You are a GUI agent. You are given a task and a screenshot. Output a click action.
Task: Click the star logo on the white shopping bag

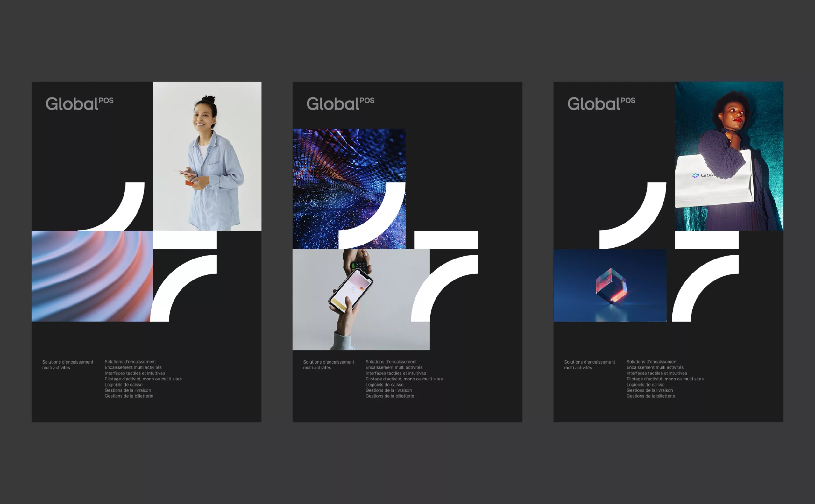point(695,176)
